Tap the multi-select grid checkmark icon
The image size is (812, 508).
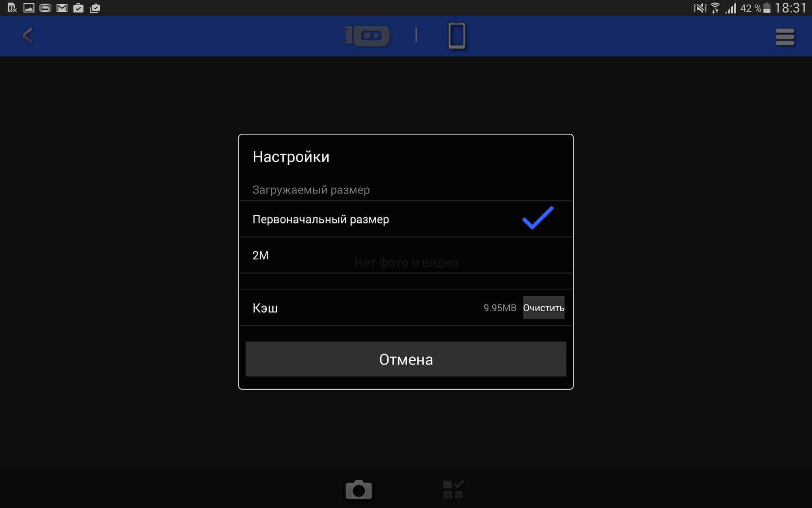tap(453, 489)
